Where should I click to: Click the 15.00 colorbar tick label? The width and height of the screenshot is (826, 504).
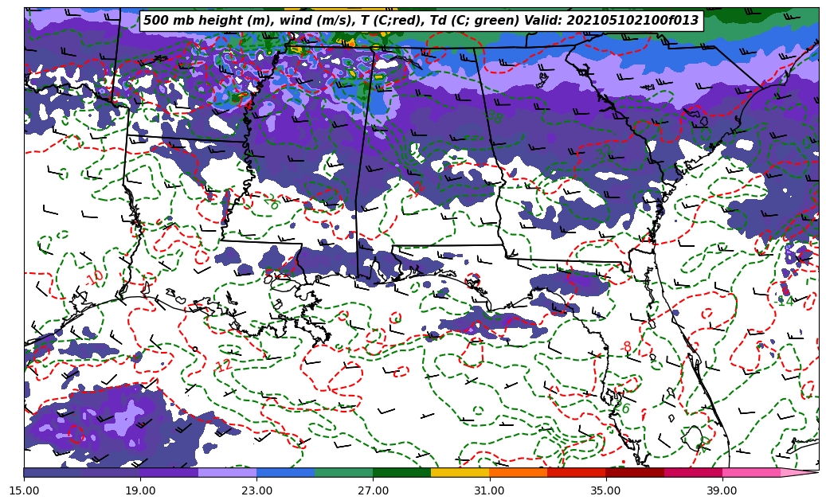pyautogui.click(x=24, y=490)
